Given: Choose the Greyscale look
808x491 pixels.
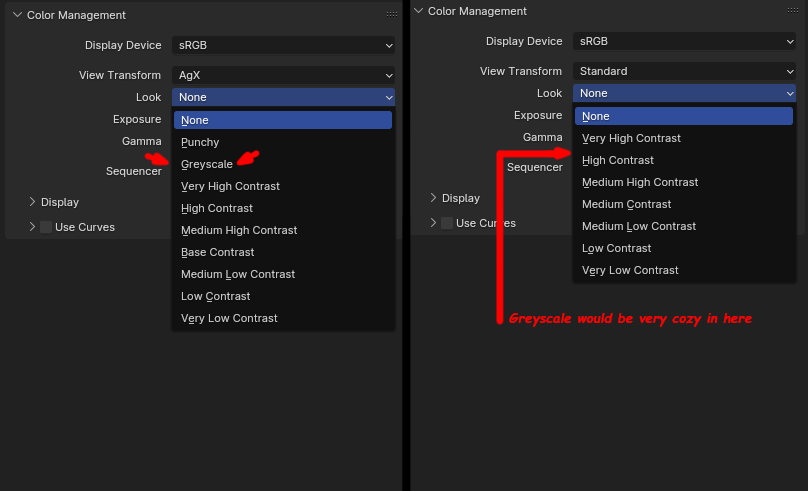Looking at the screenshot, I should click(x=283, y=164).
